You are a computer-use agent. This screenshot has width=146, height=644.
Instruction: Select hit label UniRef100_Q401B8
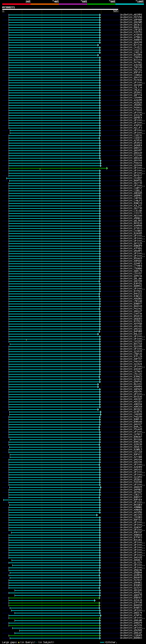click(131, 85)
